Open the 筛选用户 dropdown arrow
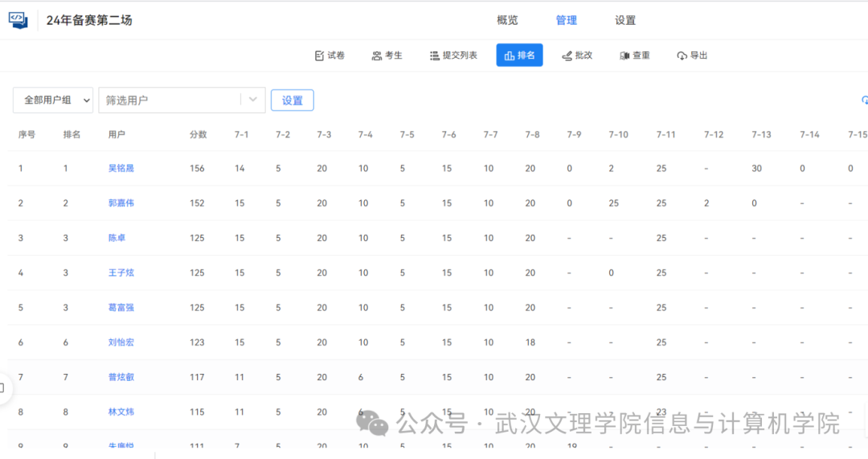The image size is (868, 459). (x=253, y=100)
